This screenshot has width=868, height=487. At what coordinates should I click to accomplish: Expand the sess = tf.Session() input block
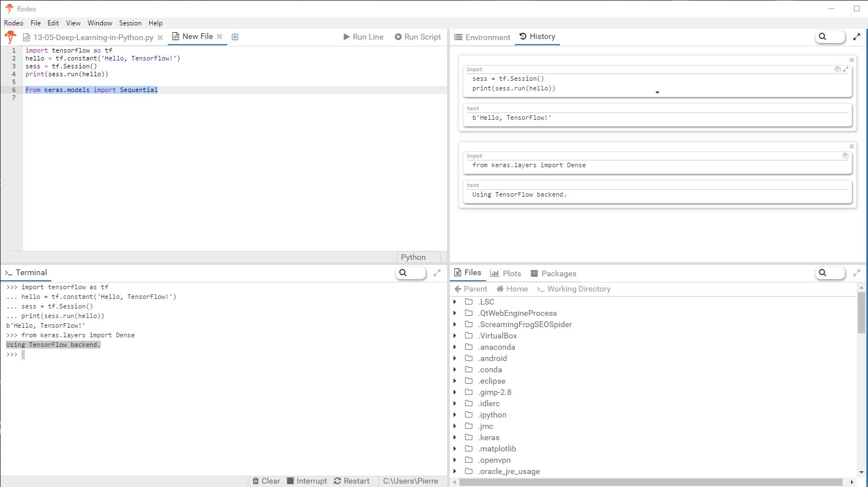846,69
